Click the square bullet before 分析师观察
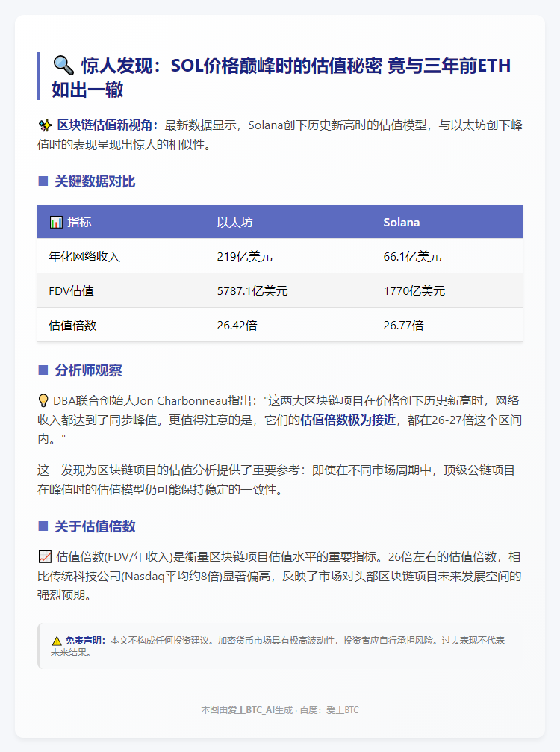 tap(43, 370)
